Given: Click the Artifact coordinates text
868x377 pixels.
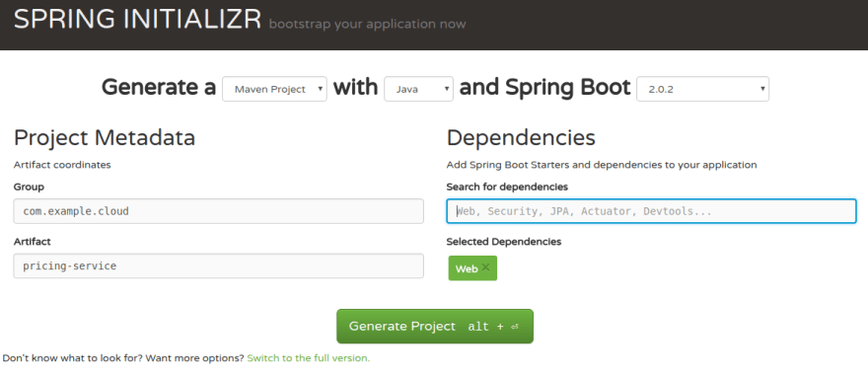Looking at the screenshot, I should [x=62, y=165].
